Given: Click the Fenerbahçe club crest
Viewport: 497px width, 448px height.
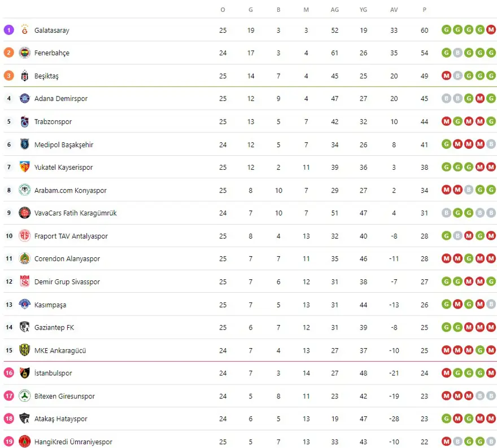Looking at the screenshot, I should pyautogui.click(x=24, y=53).
